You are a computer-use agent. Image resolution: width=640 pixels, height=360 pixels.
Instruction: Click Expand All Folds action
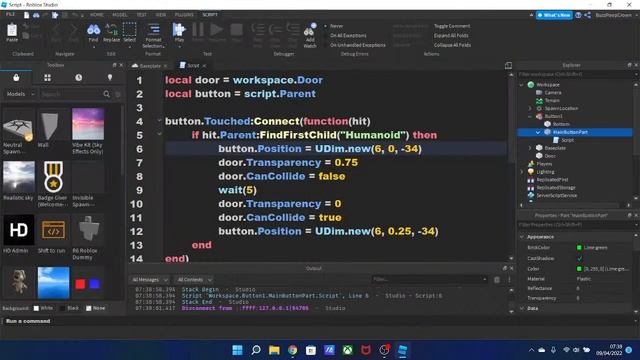coord(451,36)
